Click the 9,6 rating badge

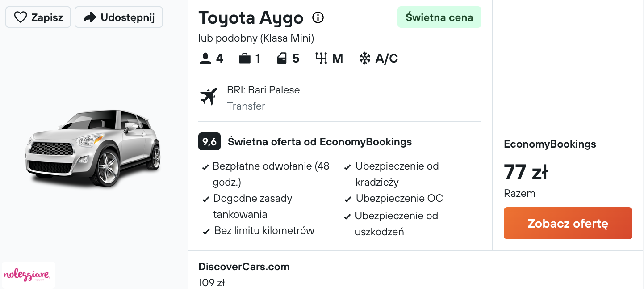tap(209, 142)
